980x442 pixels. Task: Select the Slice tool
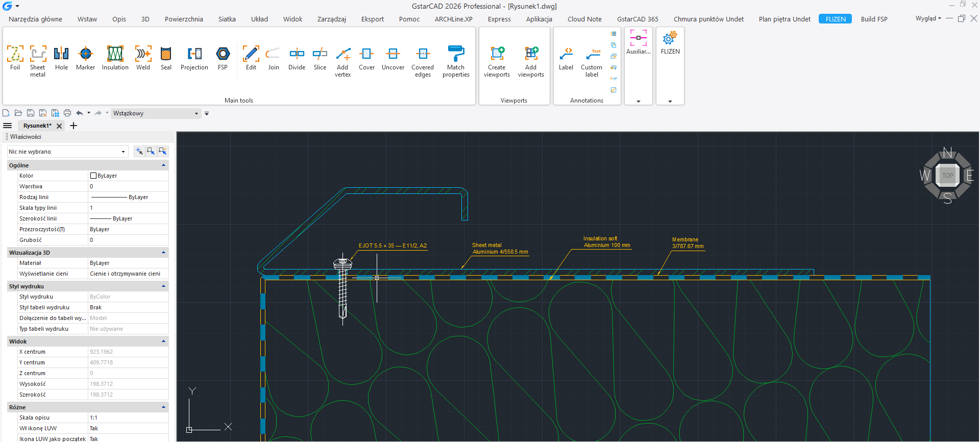coord(320,58)
